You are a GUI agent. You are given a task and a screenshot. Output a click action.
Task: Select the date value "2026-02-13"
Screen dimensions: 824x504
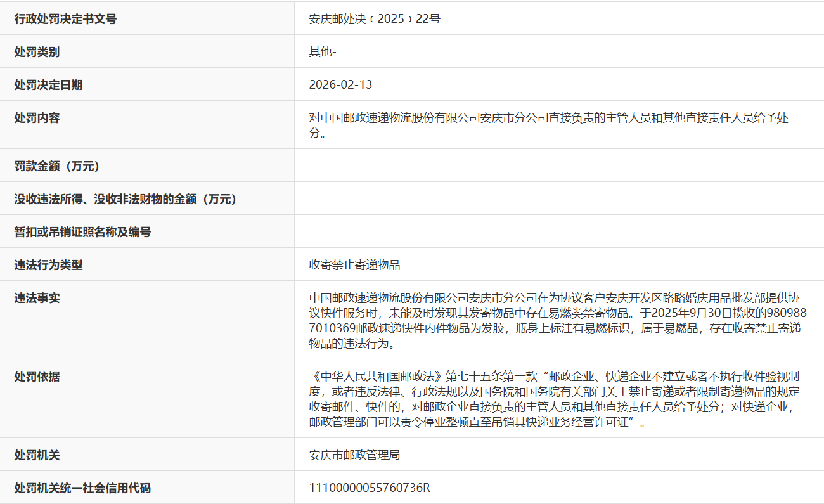point(341,85)
